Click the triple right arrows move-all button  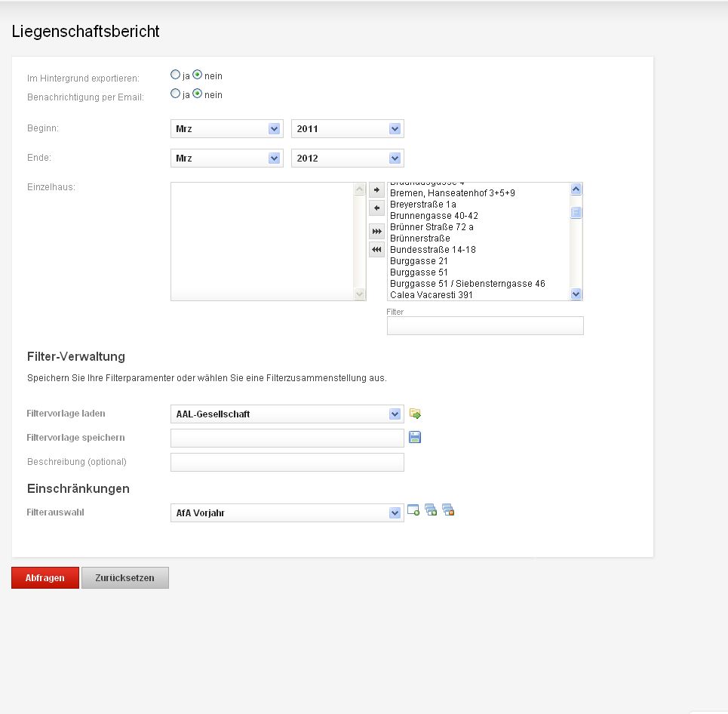pos(376,232)
